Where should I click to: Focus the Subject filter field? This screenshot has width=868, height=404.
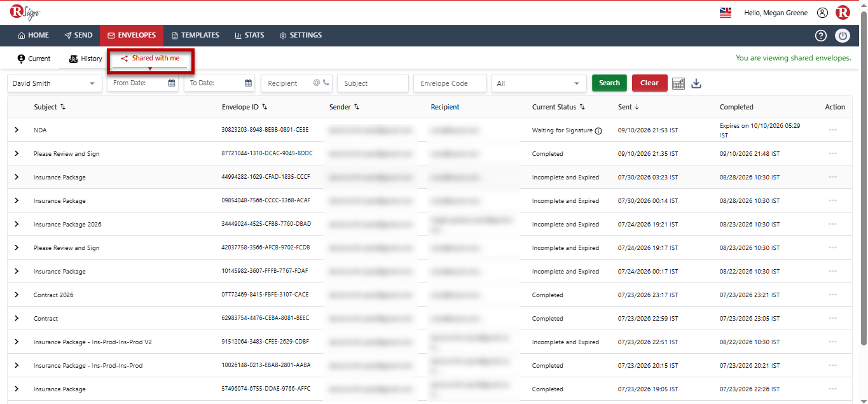373,83
